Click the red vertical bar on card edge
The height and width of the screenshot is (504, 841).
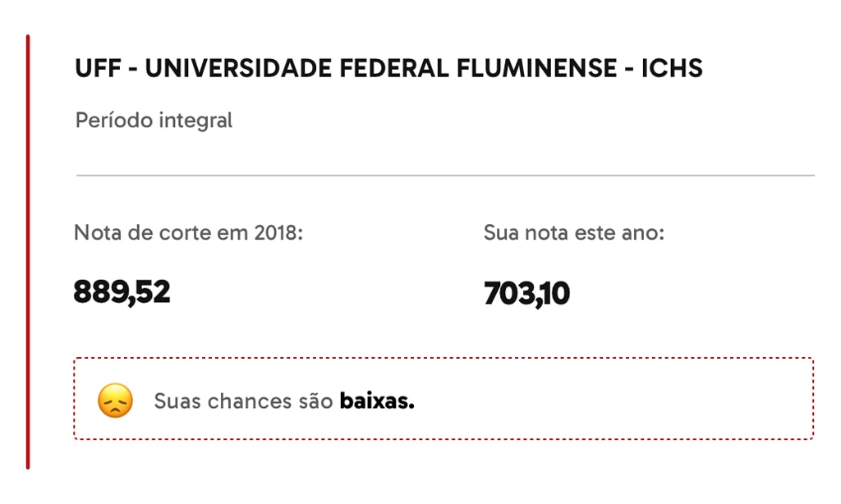(28, 252)
